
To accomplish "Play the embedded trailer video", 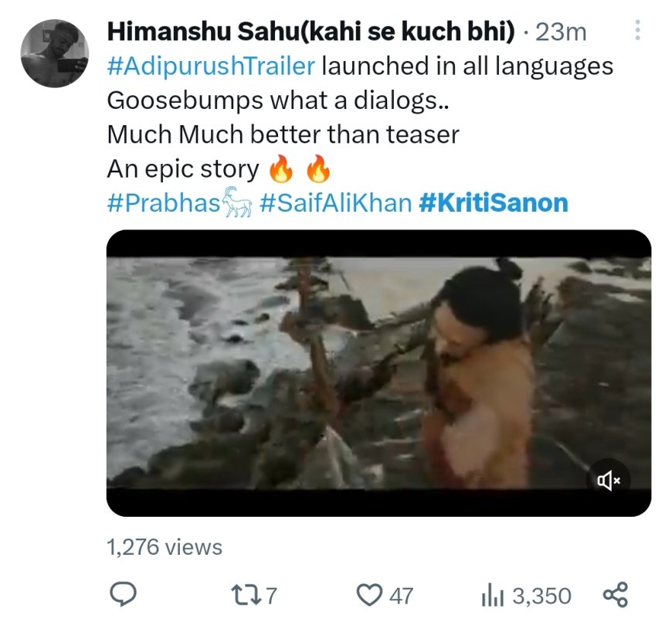I will click(378, 373).
